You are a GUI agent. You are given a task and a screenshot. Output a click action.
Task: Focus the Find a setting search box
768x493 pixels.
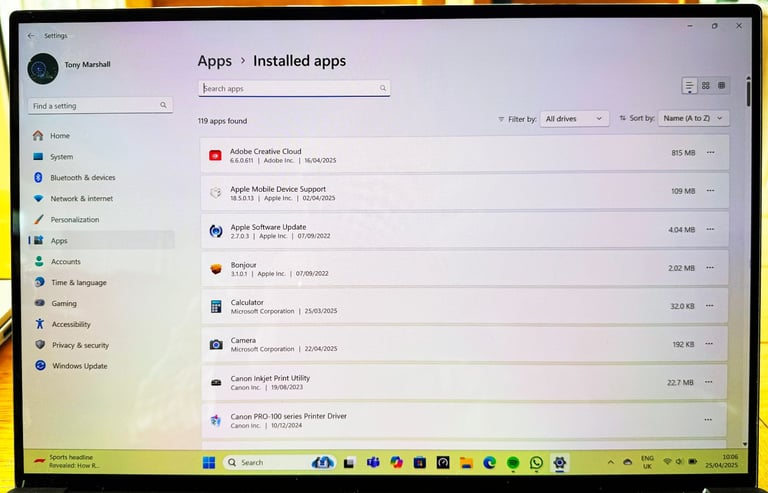(100, 105)
